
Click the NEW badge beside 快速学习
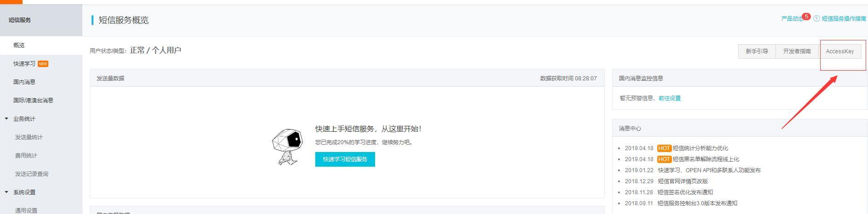43,64
